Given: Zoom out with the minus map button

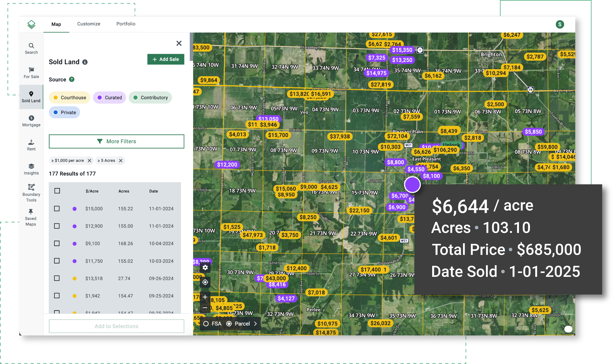Looking at the screenshot, I should pos(205,308).
